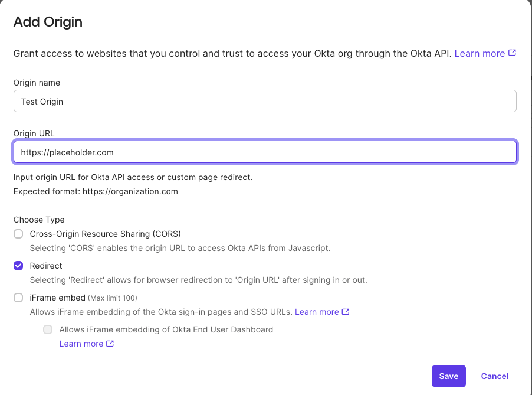Click the (Max limit 100) note
This screenshot has width=532, height=395.
pyautogui.click(x=113, y=298)
